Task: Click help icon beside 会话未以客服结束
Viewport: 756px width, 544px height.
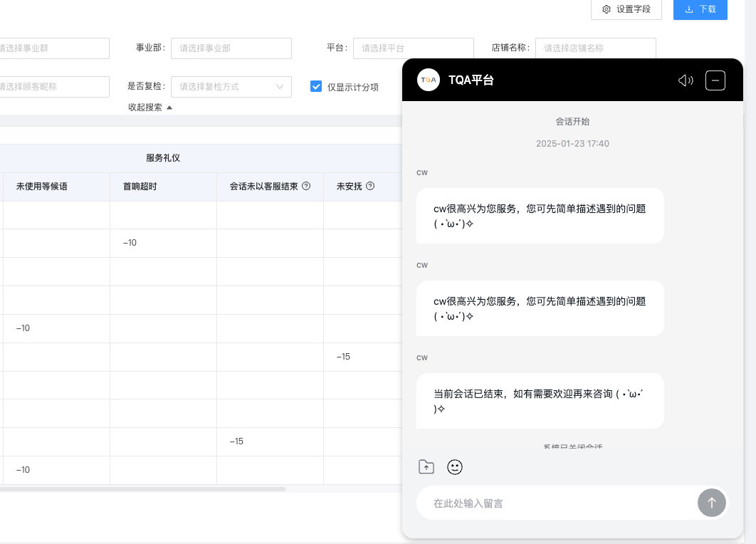Action: click(x=306, y=186)
